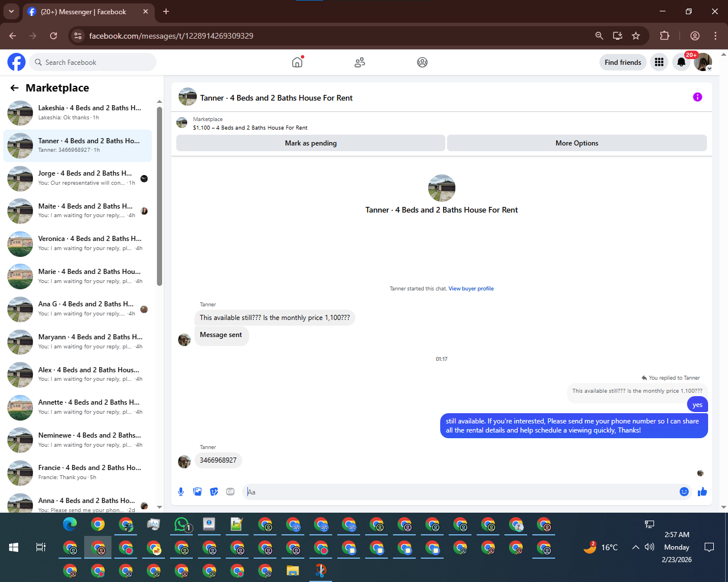The width and height of the screenshot is (728, 582).
Task: Click the install app icon in address bar
Action: (618, 36)
